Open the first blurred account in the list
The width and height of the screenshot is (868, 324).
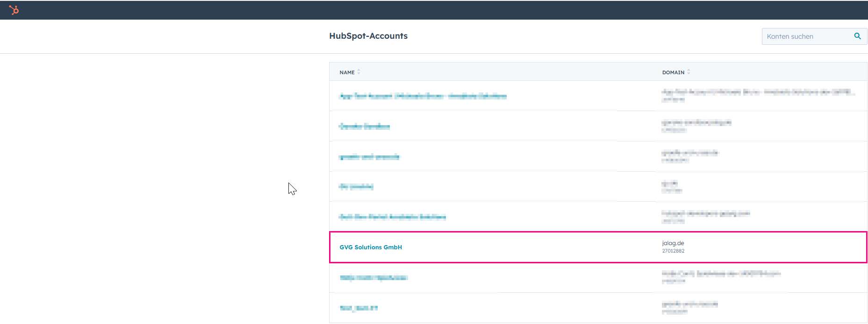pos(423,96)
